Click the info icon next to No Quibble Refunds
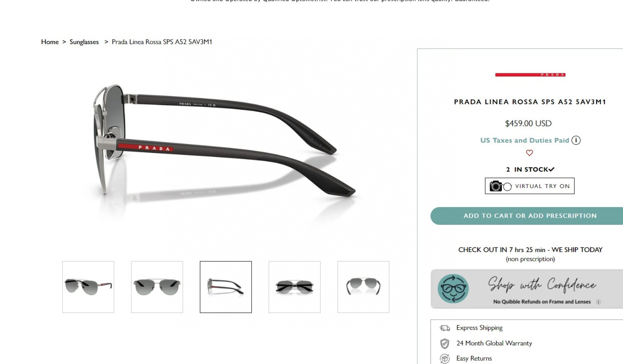This screenshot has width=623, height=364. pyautogui.click(x=598, y=302)
